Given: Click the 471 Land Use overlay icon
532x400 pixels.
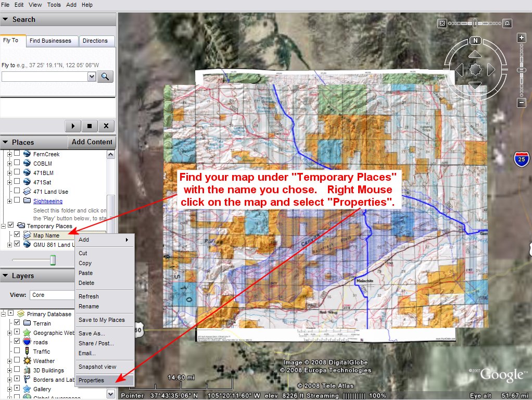Looking at the screenshot, I should (x=27, y=191).
